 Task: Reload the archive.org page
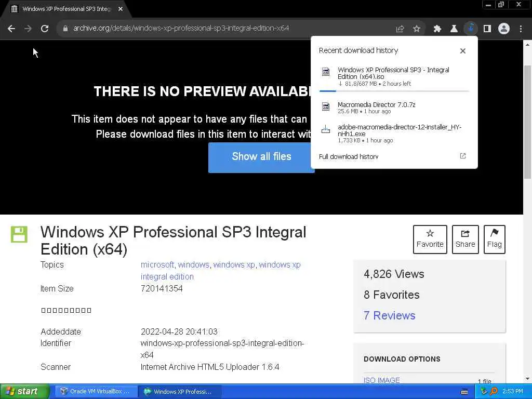45,29
